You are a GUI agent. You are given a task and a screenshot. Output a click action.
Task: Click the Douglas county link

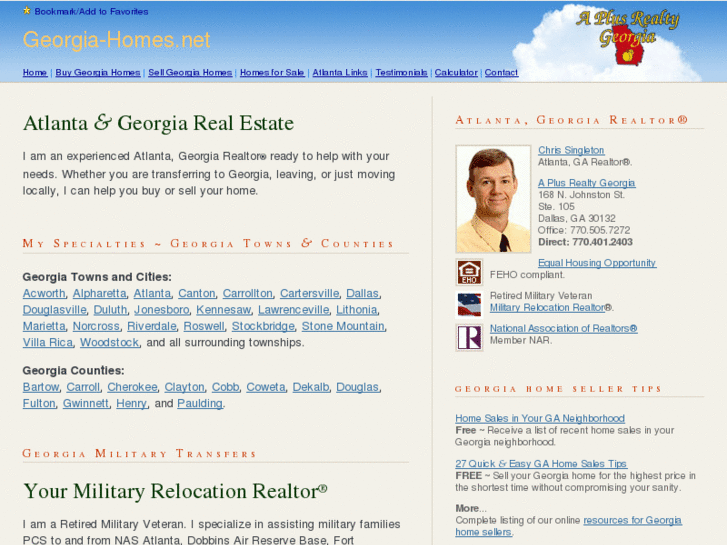pos(357,387)
